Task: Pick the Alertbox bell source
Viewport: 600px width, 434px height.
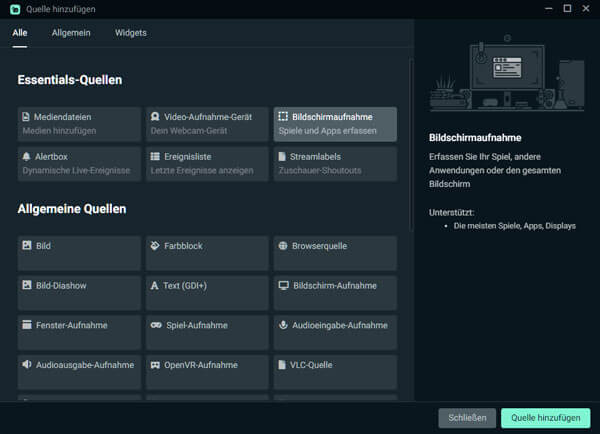Action: [x=79, y=164]
